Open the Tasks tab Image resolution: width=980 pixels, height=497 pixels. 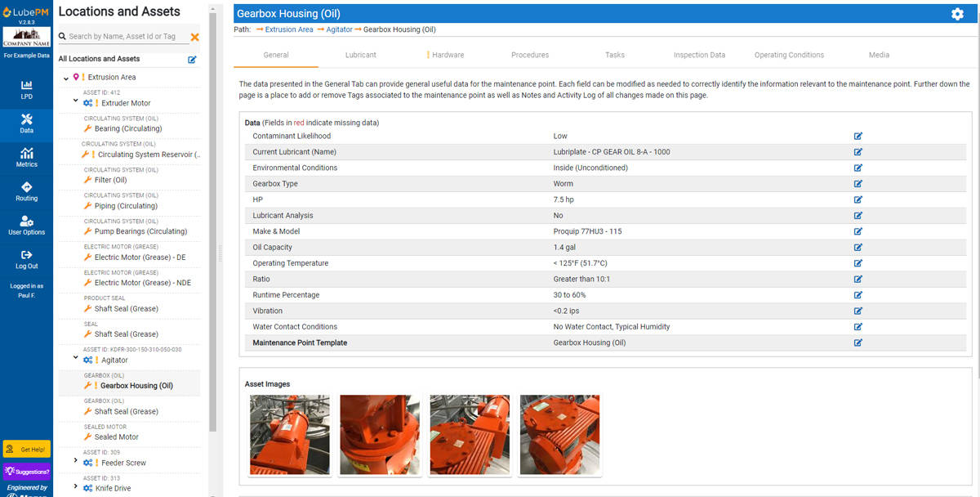pos(615,55)
